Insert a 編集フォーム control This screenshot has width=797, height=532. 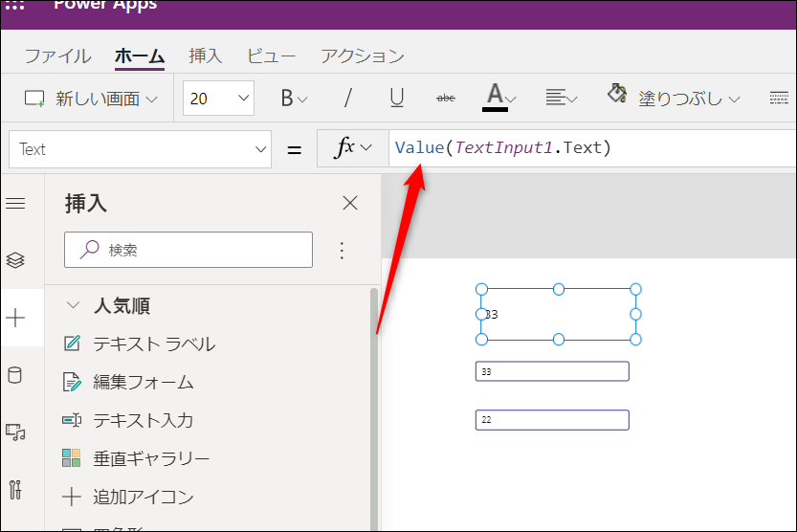[128, 382]
